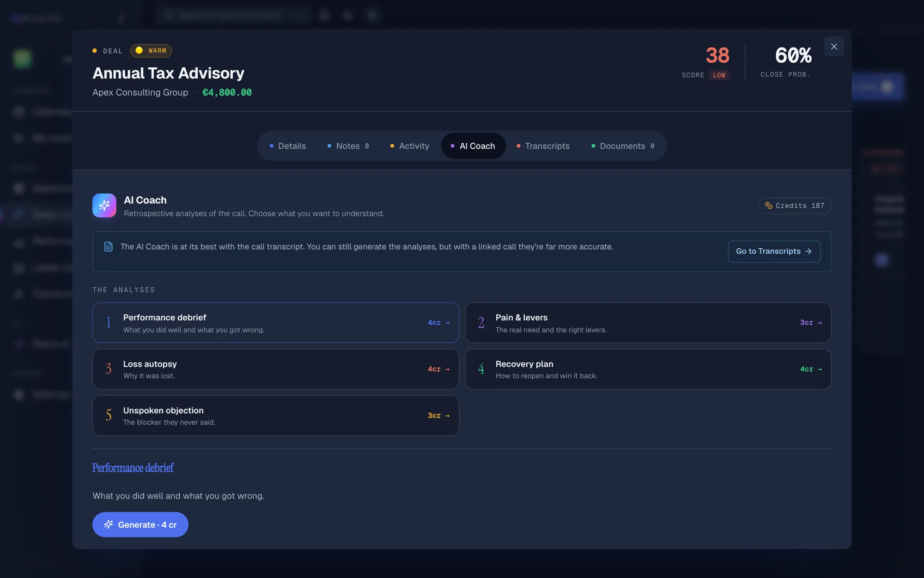The image size is (924, 578).
Task: Pick the Unspoken objection analysis card
Action: [x=276, y=415]
